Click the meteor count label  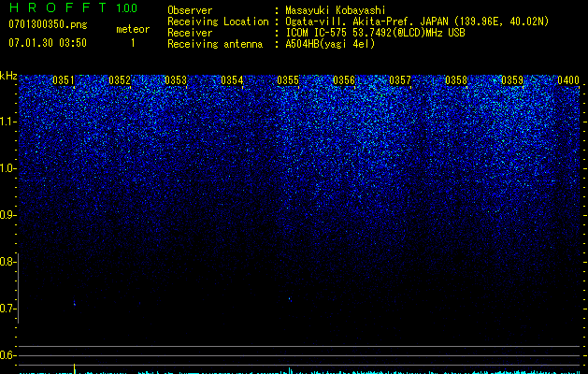[x=133, y=29]
